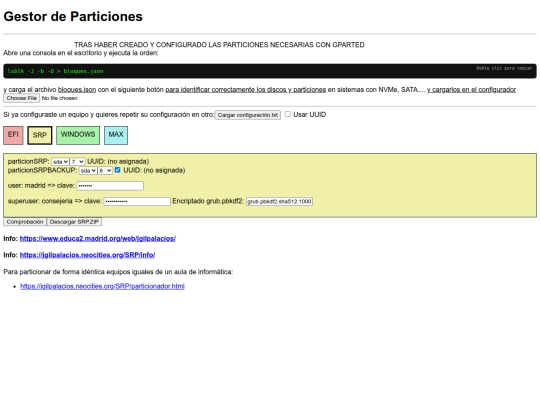
Task: Click the Comprobación button
Action: coord(25,222)
